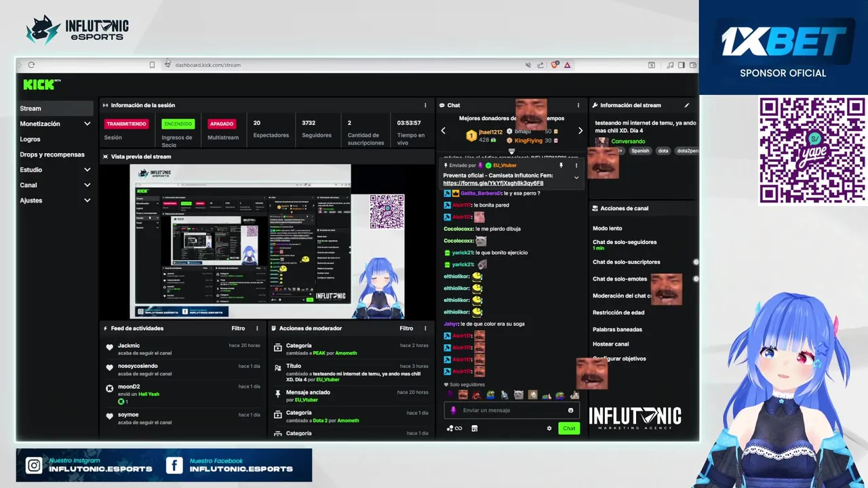This screenshot has height=488, width=868.
Task: Click Hostear canal channel action
Action: point(610,344)
